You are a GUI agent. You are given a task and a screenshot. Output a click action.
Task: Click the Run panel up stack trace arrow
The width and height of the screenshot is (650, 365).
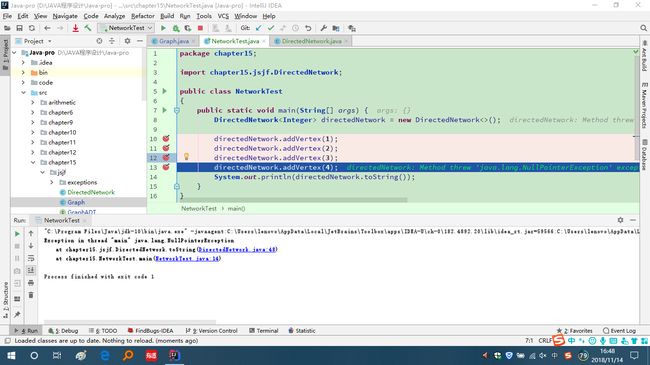point(31,234)
